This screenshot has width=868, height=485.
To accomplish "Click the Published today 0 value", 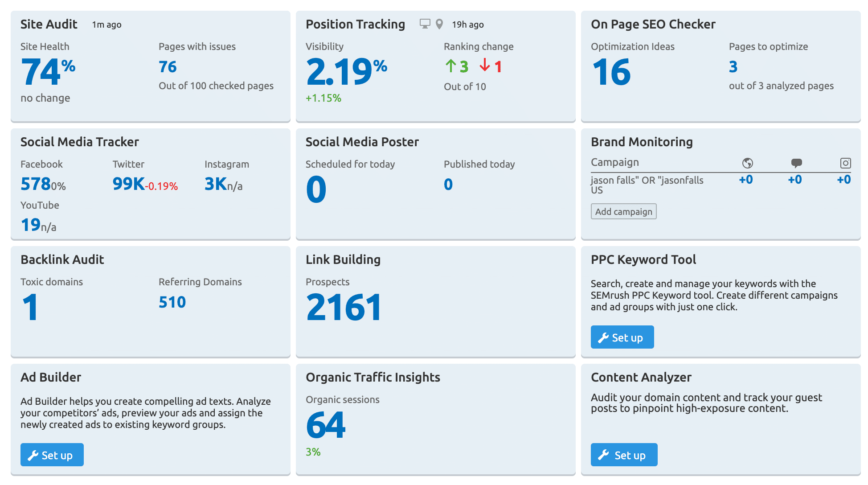I will 448,185.
